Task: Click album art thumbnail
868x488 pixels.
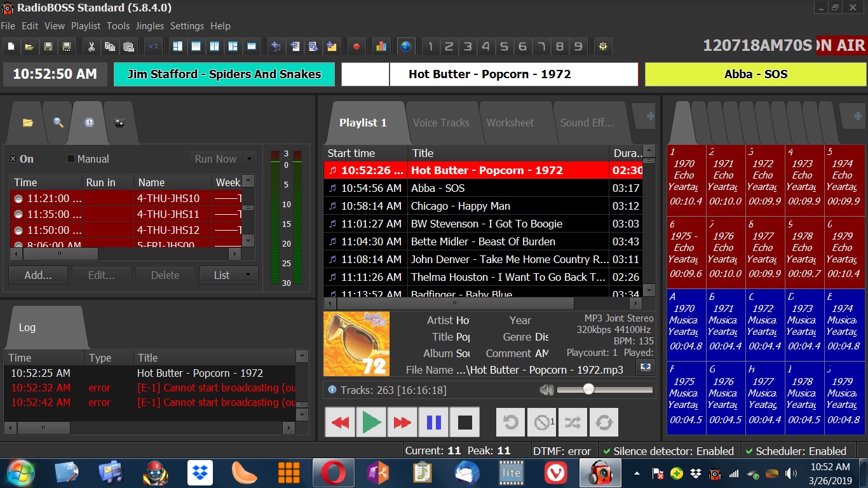Action: [356, 344]
